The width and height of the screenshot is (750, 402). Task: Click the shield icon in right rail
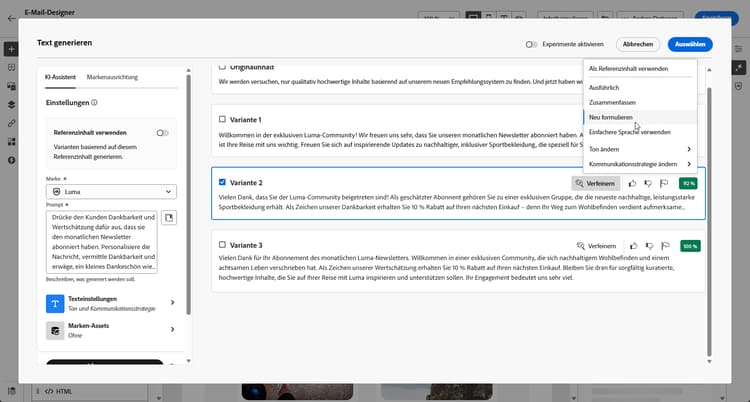[x=739, y=86]
